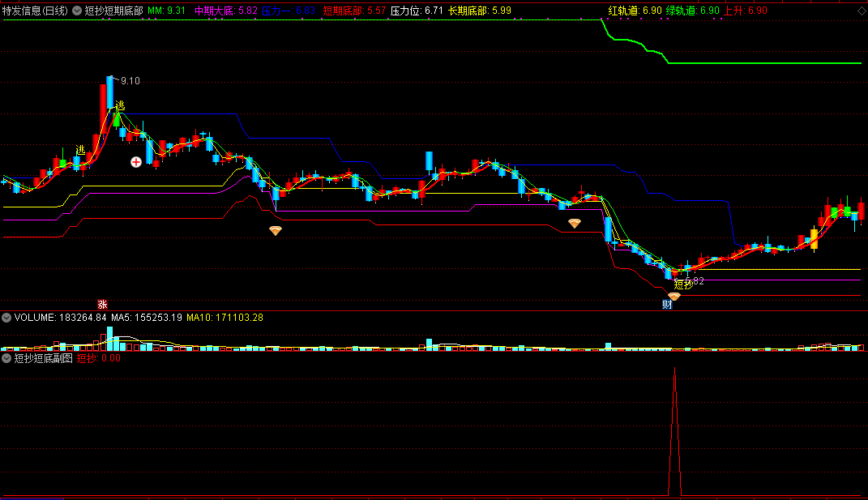Click the 中期大底: 5.82 legend

point(226,11)
